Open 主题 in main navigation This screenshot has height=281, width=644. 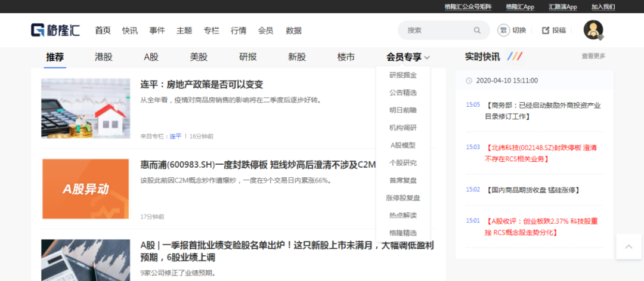(x=184, y=30)
